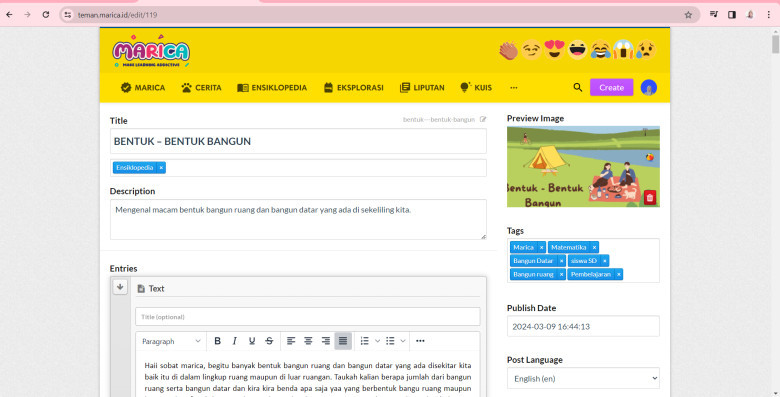Remove the Pembelajaran tag
This screenshot has width=780, height=397.
coord(618,274)
